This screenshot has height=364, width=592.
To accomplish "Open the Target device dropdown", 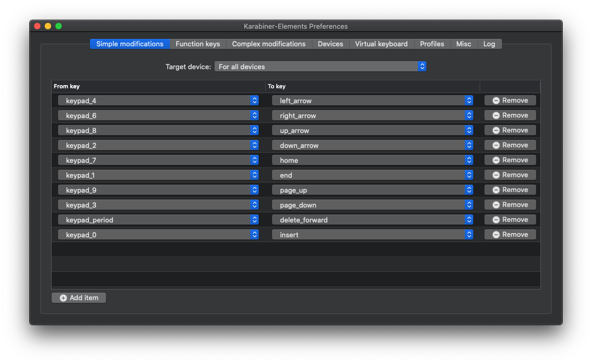I will (320, 67).
